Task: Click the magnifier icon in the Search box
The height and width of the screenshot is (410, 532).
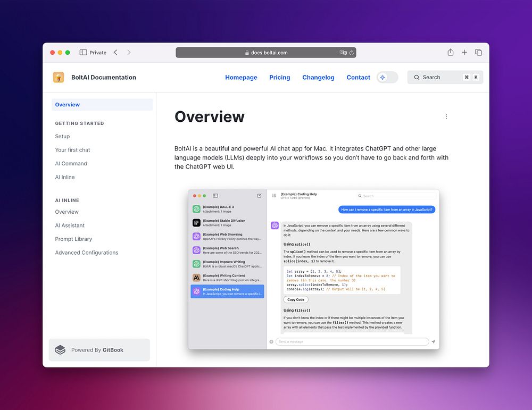Action: tap(417, 77)
